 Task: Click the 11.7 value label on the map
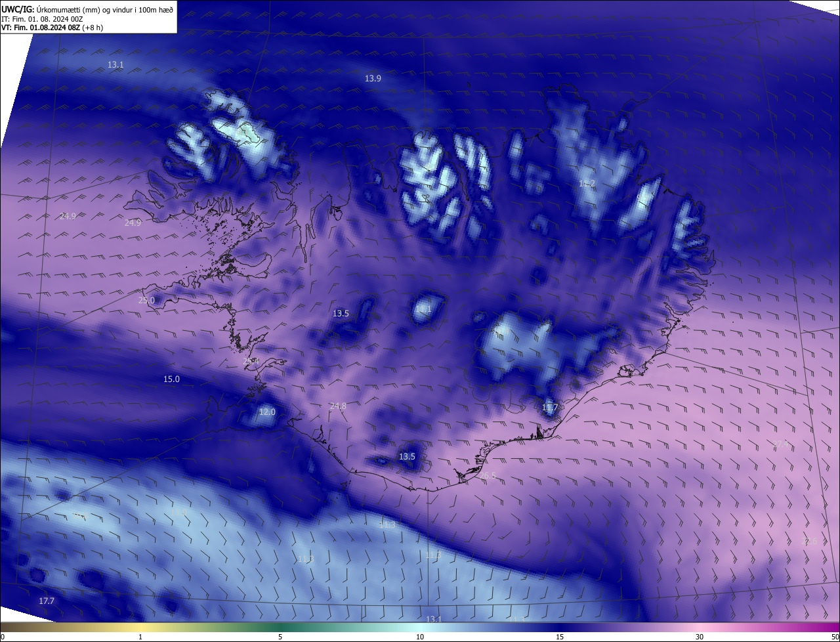550,408
